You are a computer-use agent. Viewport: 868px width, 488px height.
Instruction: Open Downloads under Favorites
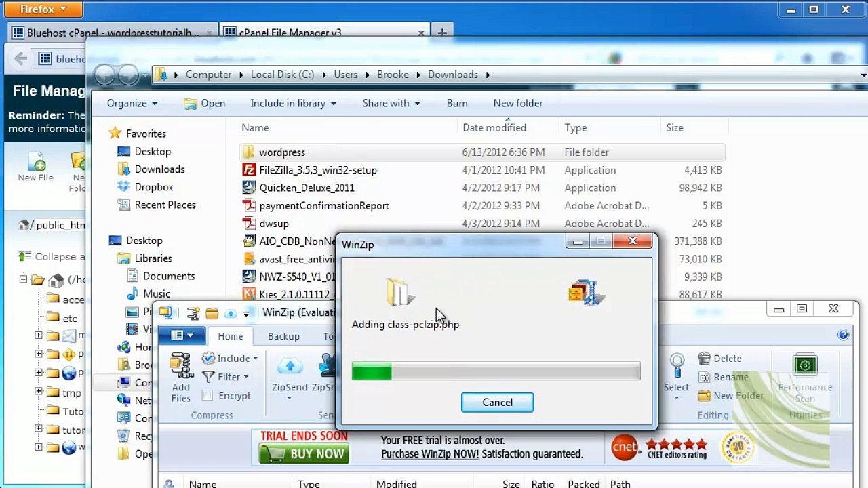click(x=151, y=169)
